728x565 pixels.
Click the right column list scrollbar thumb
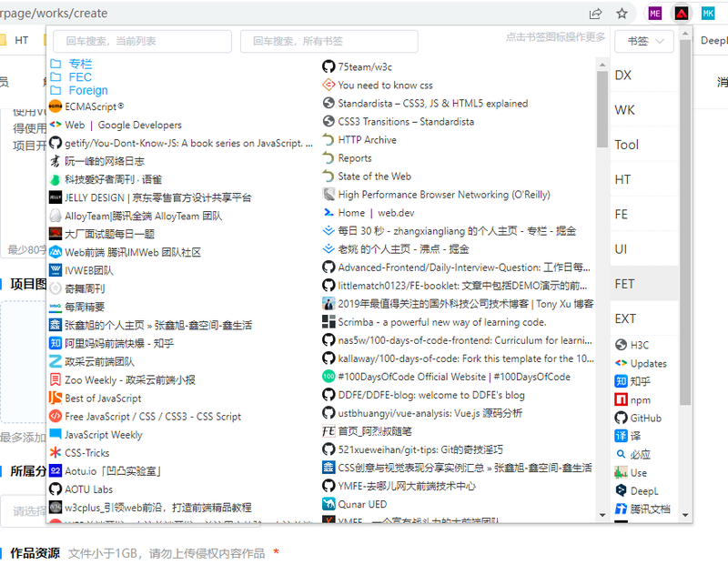click(602, 109)
